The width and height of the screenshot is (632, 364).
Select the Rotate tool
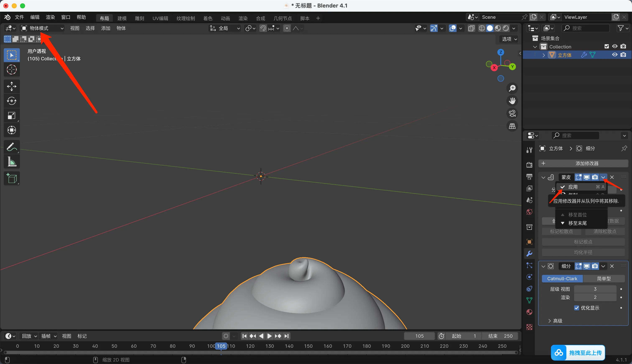(x=11, y=101)
